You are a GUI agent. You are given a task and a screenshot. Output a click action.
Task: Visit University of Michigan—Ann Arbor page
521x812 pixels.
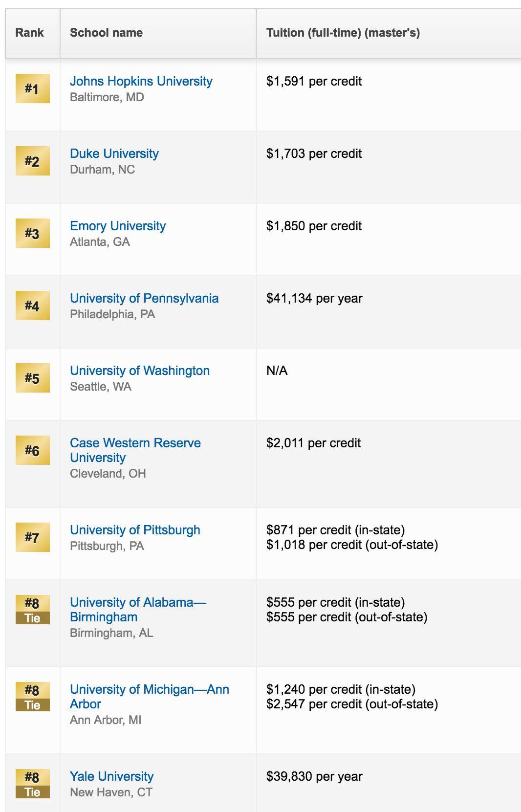tap(149, 697)
